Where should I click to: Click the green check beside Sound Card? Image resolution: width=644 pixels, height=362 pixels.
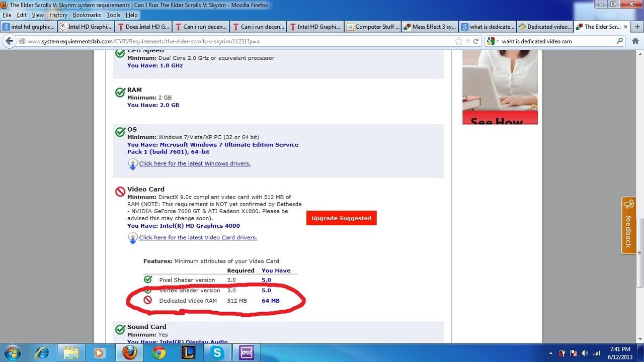[x=120, y=329]
